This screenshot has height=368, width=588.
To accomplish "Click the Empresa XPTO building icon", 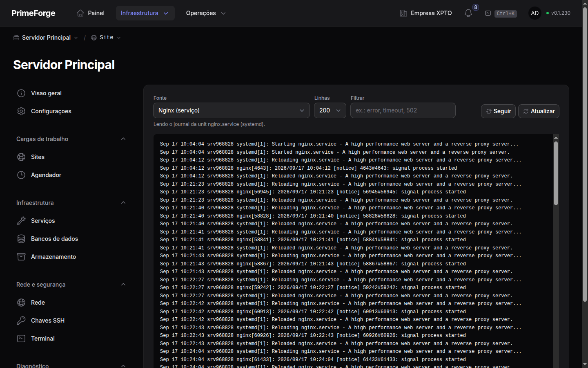I will pyautogui.click(x=403, y=13).
